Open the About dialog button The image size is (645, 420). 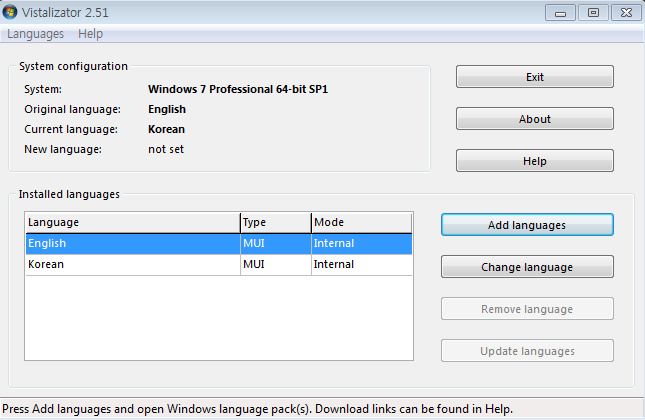(534, 118)
